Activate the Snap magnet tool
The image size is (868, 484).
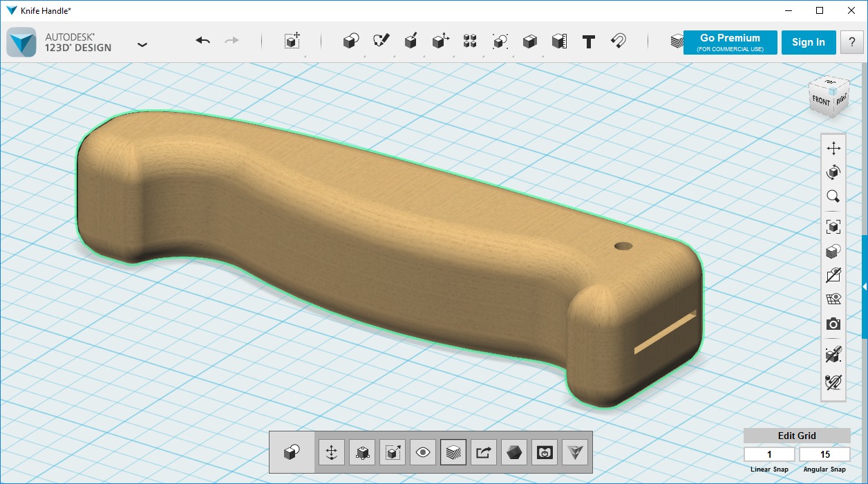(x=619, y=41)
